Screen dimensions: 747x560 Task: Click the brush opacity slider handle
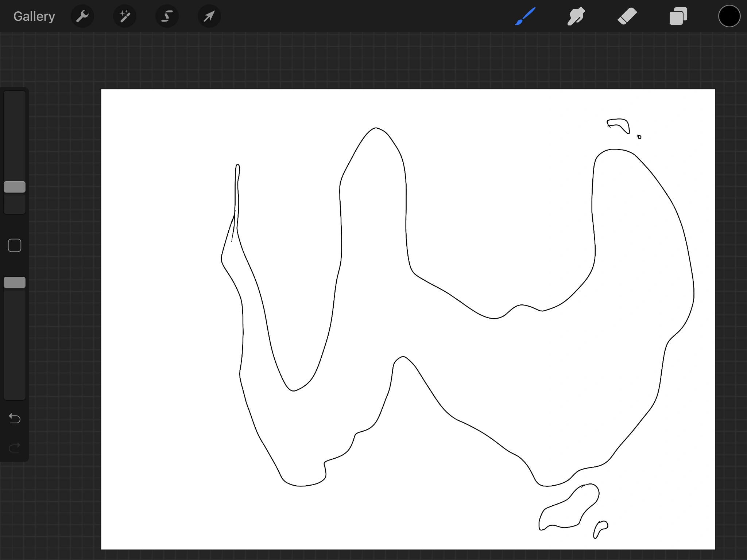pos(15,283)
